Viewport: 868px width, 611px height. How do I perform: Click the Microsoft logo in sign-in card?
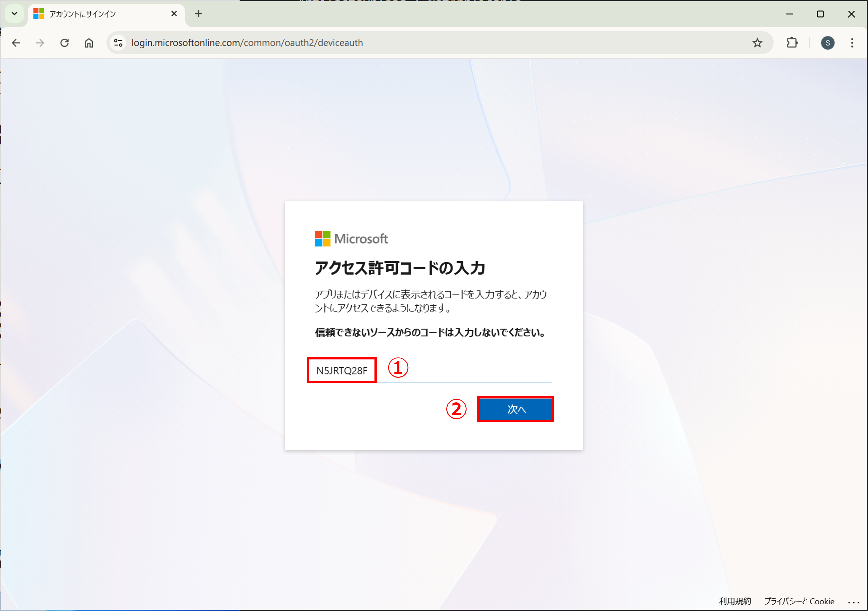351,239
